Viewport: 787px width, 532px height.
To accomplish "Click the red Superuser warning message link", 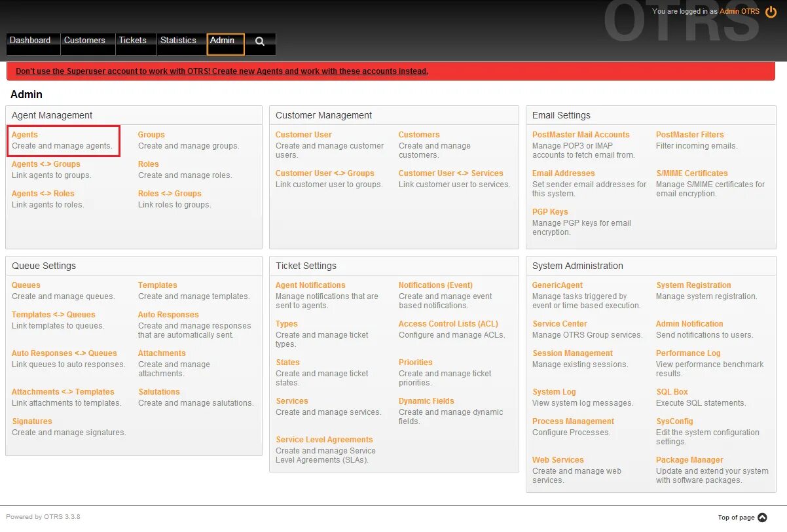I will [222, 71].
